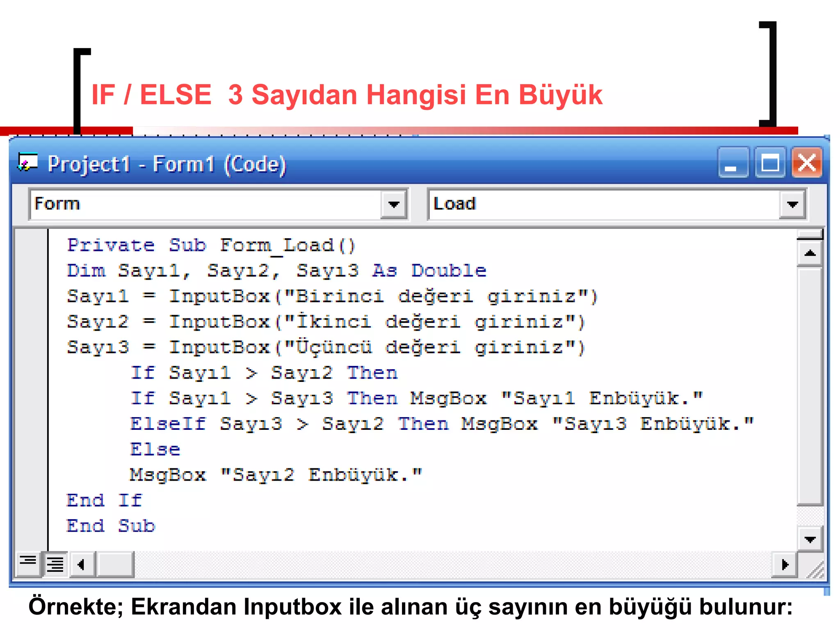The width and height of the screenshot is (840, 630).
Task: Click the slide title "IF / ELSE 3 Sayıdan Hangisi En Büyük"
Action: (x=347, y=95)
